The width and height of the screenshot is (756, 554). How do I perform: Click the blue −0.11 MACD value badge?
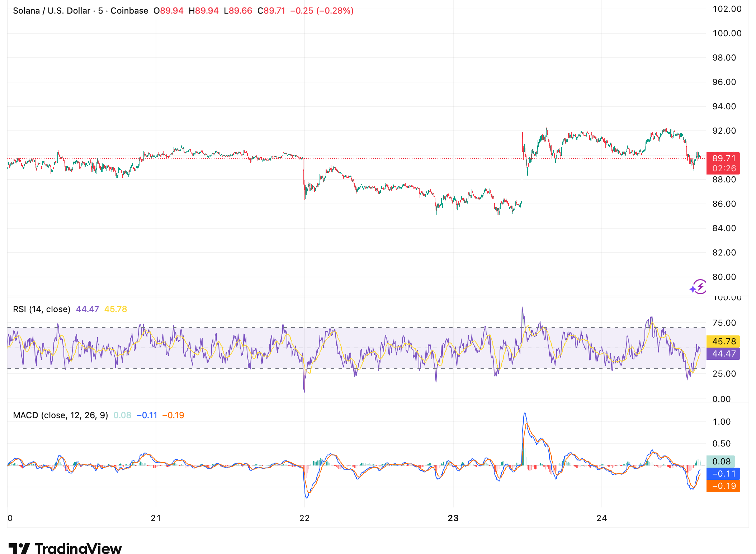[723, 473]
